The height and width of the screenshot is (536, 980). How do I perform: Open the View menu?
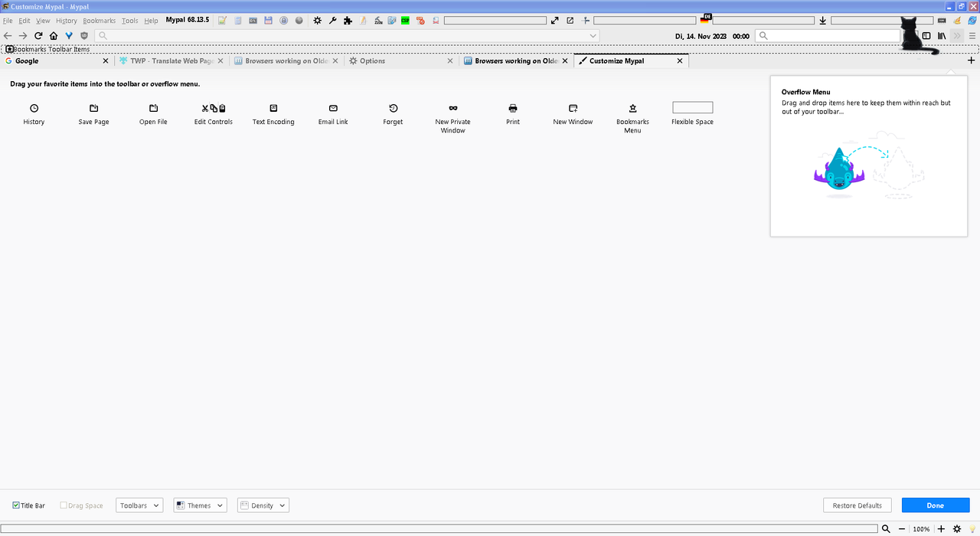point(43,21)
